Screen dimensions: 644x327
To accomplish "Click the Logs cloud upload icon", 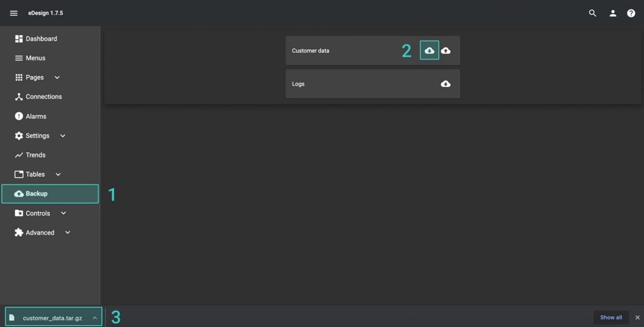I will click(x=446, y=84).
